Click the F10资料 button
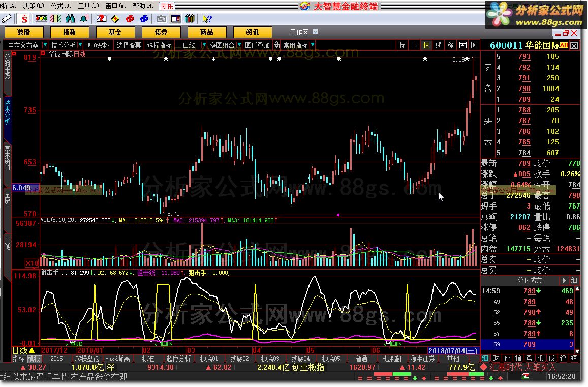 point(98,45)
